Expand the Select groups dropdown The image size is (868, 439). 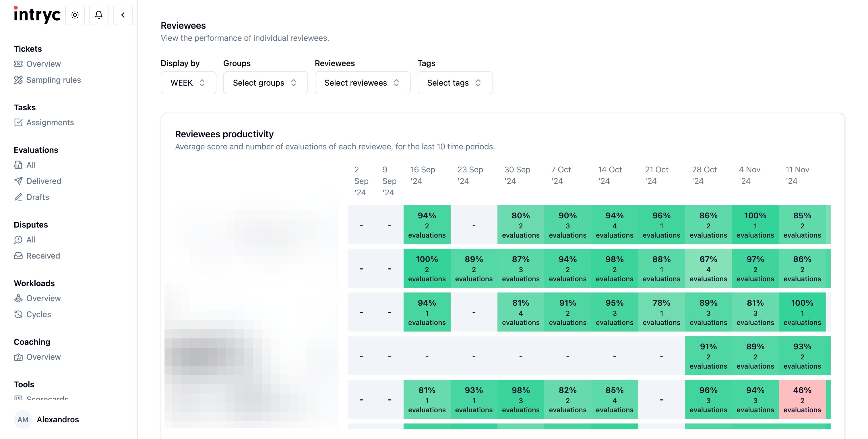click(x=265, y=83)
